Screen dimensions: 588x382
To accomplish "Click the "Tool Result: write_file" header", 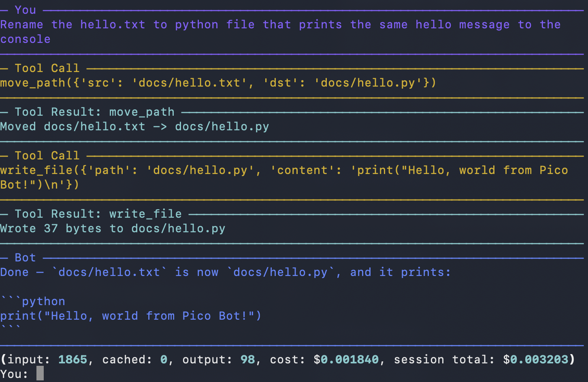I will [98, 214].
